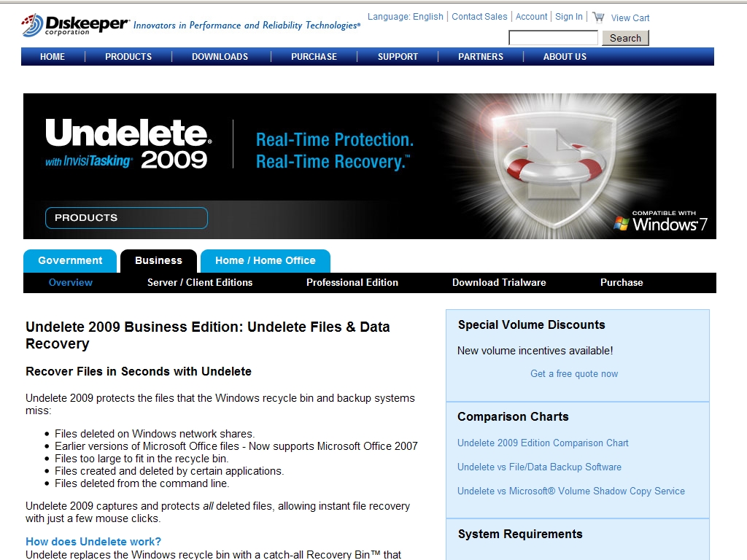The width and height of the screenshot is (747, 560).
Task: Open the Language: English selector
Action: click(x=406, y=17)
